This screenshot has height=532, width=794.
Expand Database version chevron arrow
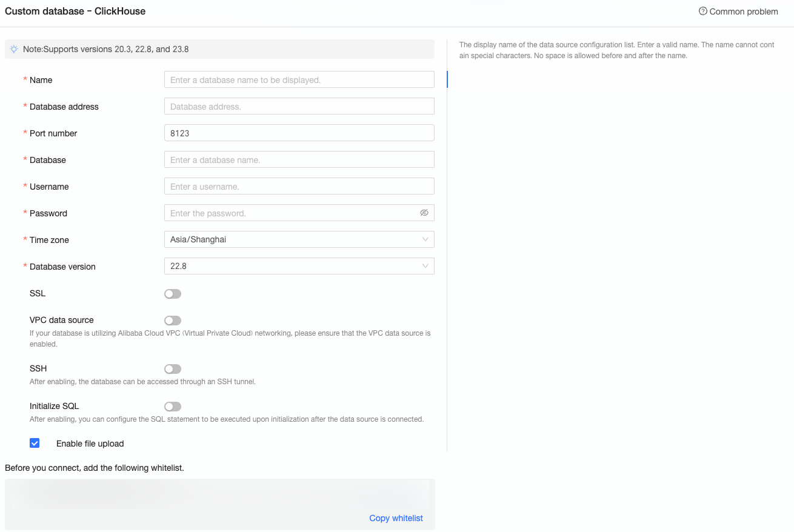point(425,266)
